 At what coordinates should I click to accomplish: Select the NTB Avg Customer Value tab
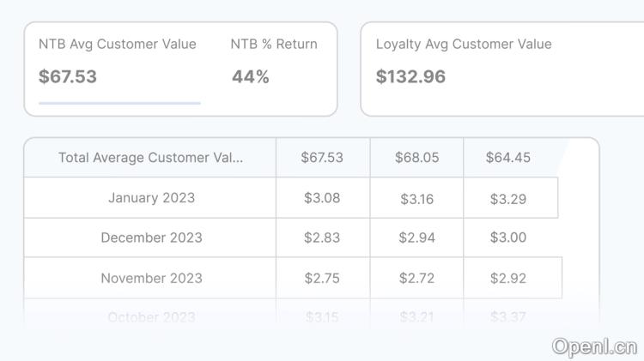118,45
